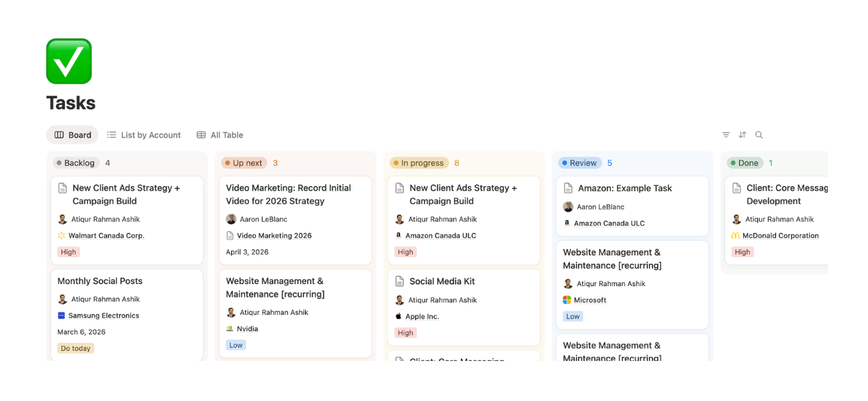This screenshot has height=401, width=868.
Task: Click Aaron LeBlanc avatar on Video Marketing card
Action: click(x=231, y=219)
